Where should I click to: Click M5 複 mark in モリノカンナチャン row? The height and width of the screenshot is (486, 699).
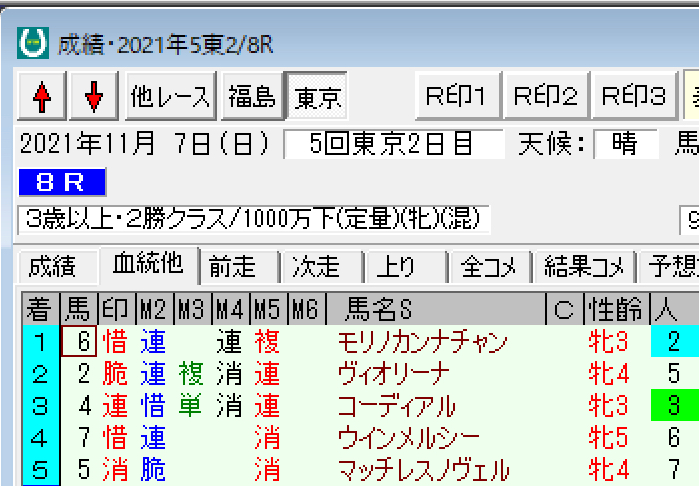(267, 342)
